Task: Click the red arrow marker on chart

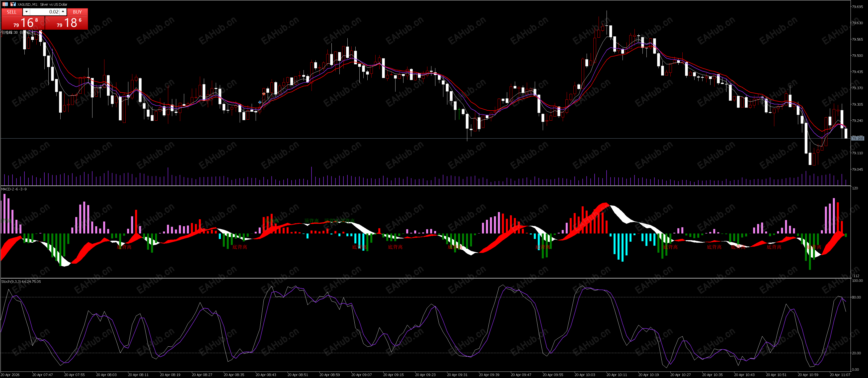Action: click(x=264, y=94)
